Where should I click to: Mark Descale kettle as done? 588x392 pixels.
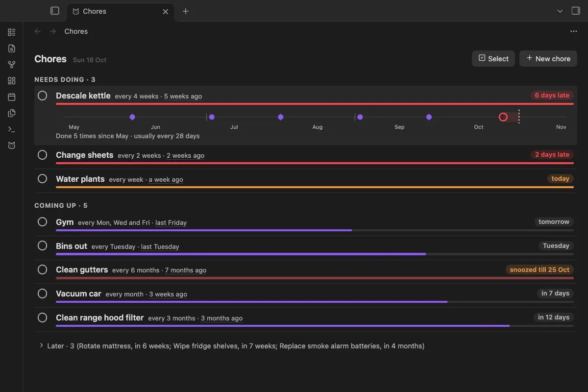(x=43, y=96)
